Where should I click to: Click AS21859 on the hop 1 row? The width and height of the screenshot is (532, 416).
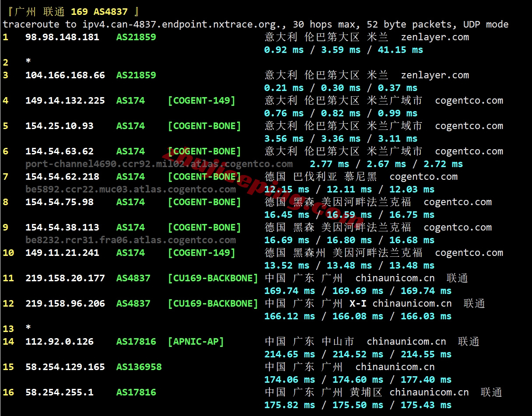[136, 37]
